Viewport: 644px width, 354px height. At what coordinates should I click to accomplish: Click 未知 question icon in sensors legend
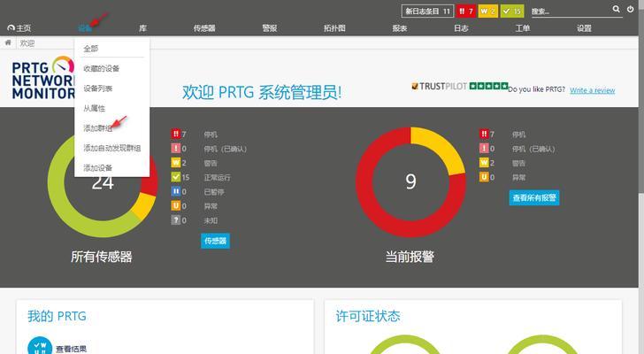[x=176, y=220]
